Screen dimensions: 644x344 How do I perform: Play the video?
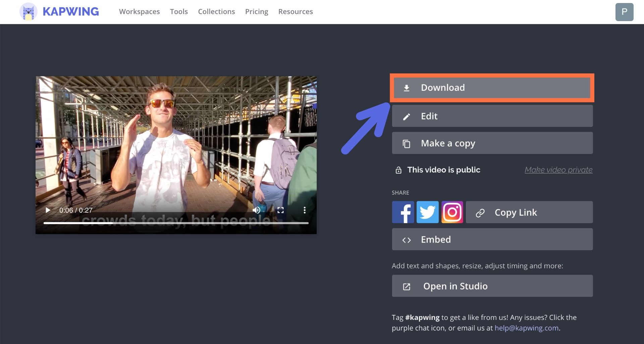(48, 210)
